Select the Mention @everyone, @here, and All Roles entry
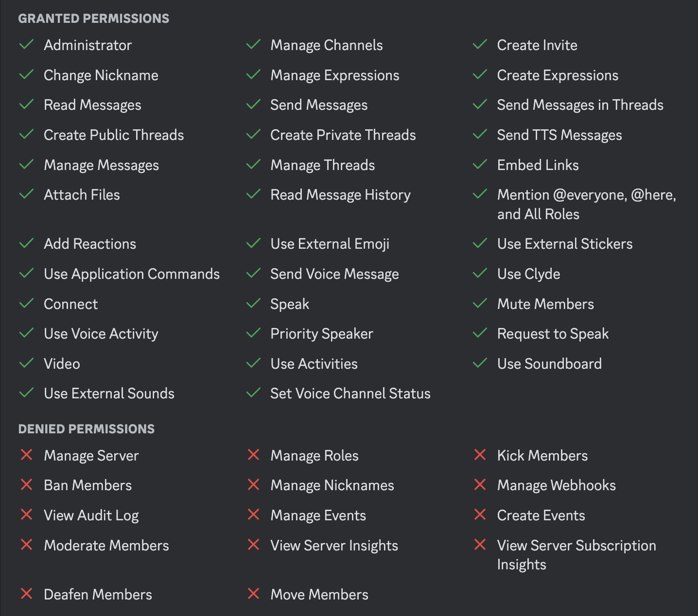 click(x=587, y=205)
